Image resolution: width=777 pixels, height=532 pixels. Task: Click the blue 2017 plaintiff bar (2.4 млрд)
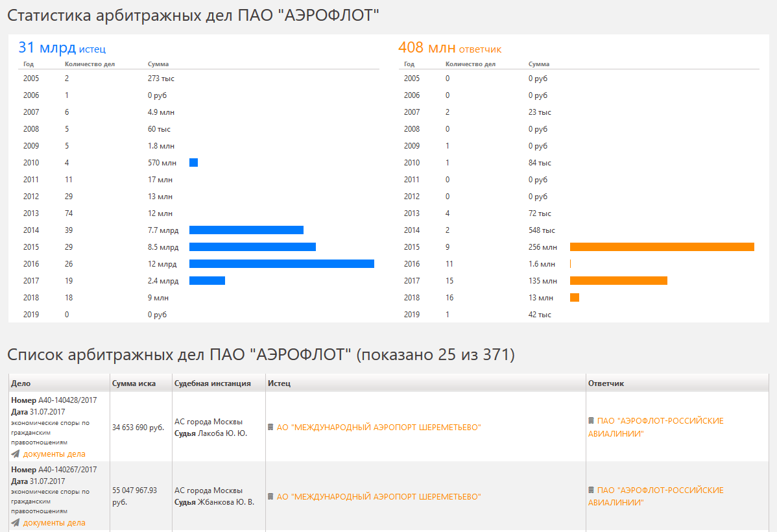pyautogui.click(x=207, y=281)
